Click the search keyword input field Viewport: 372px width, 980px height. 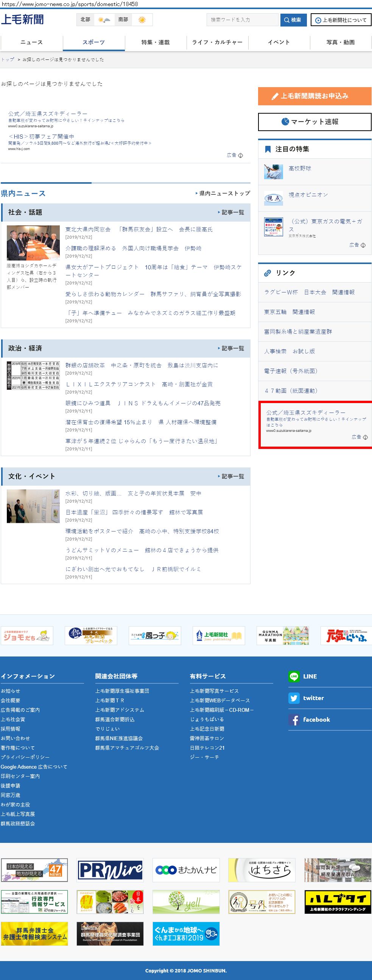pyautogui.click(x=242, y=20)
